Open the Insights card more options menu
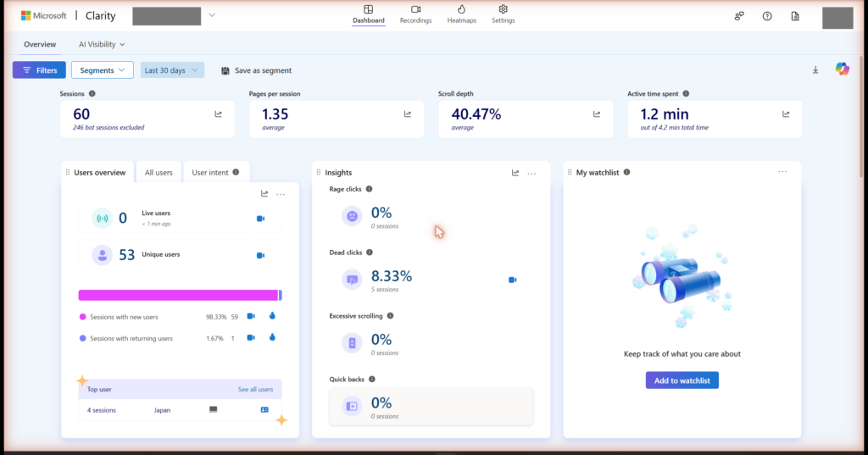The height and width of the screenshot is (455, 868). pos(531,174)
